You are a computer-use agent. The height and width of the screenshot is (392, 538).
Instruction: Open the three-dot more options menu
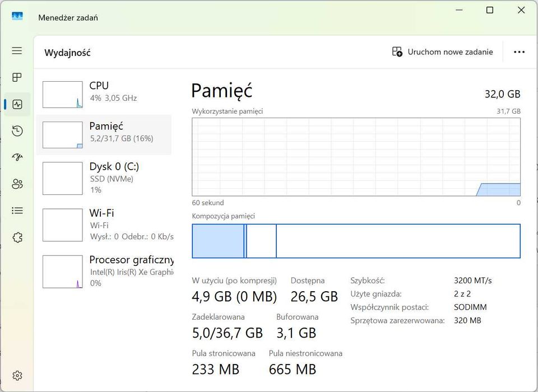click(519, 52)
